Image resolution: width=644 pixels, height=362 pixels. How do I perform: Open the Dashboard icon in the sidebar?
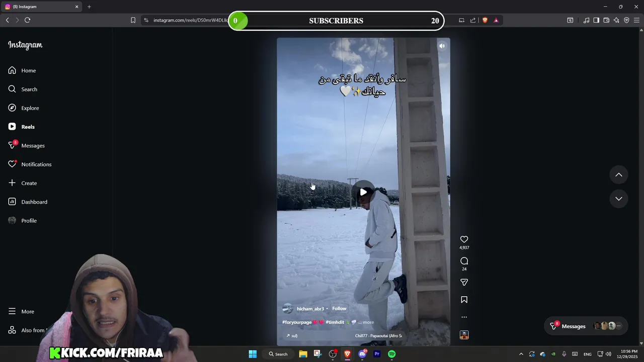12,202
